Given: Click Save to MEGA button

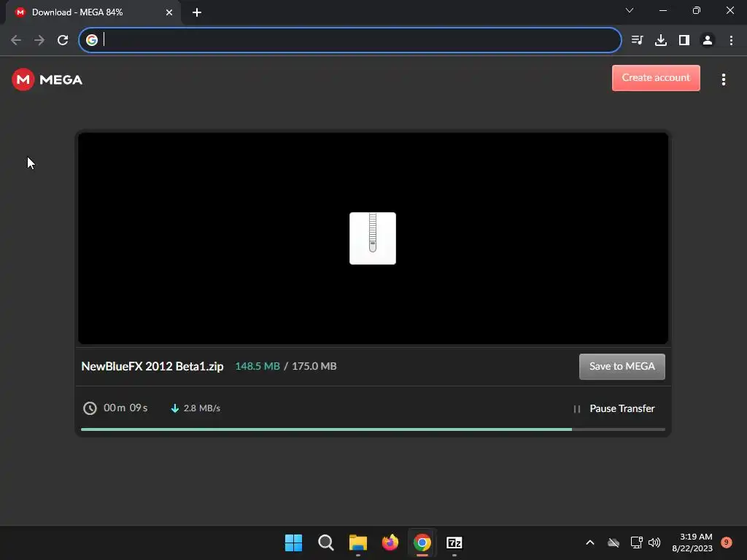Looking at the screenshot, I should tap(622, 366).
